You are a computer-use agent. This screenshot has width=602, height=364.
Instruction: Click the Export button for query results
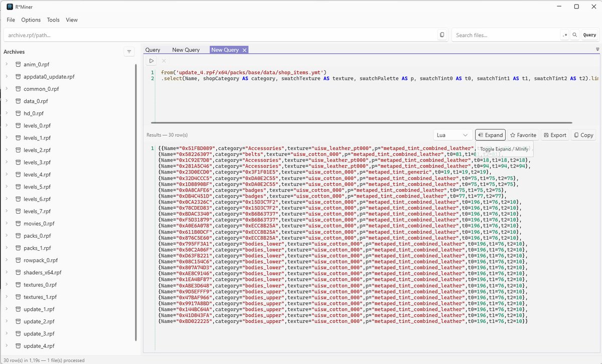click(x=554, y=134)
